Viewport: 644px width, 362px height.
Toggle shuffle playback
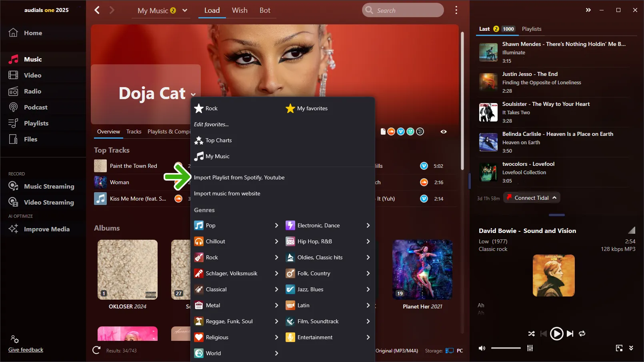(x=531, y=334)
